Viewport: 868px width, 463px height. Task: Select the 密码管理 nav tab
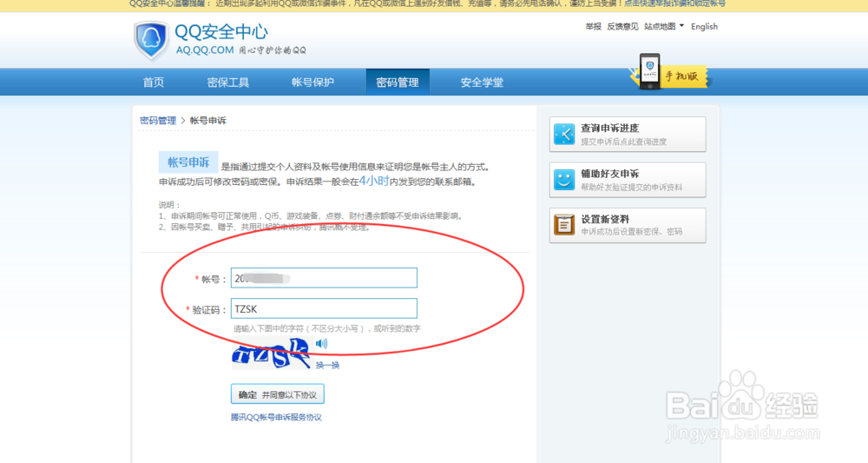[398, 83]
